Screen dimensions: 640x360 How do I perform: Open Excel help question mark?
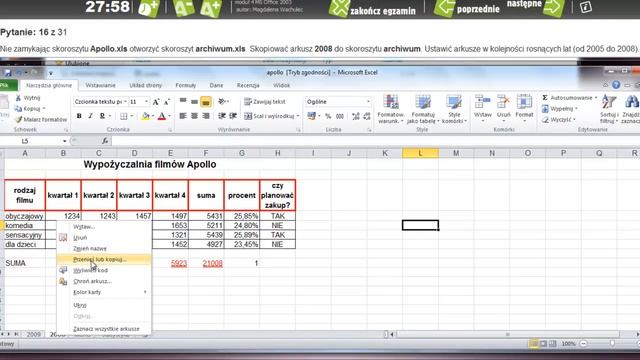point(616,85)
